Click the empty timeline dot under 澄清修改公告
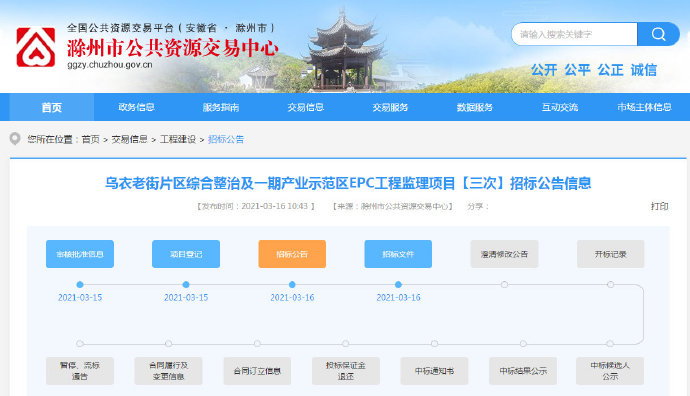This screenshot has height=396, width=690. click(504, 285)
